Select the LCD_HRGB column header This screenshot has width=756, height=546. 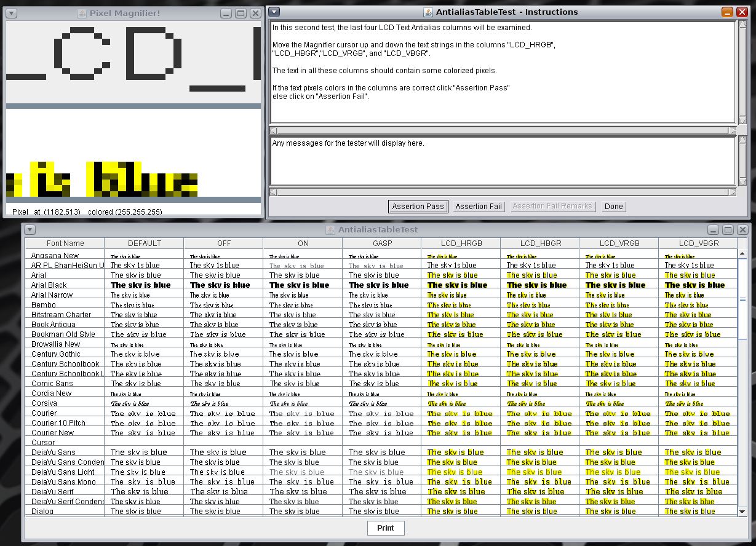click(x=460, y=243)
